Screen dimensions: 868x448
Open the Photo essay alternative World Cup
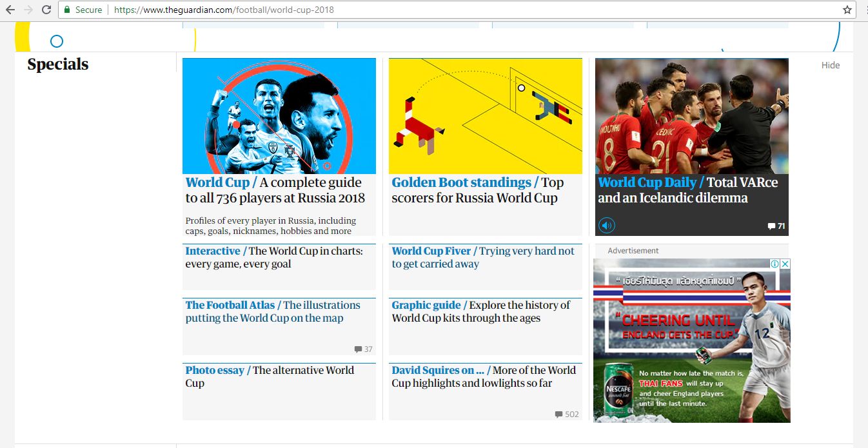[269, 376]
